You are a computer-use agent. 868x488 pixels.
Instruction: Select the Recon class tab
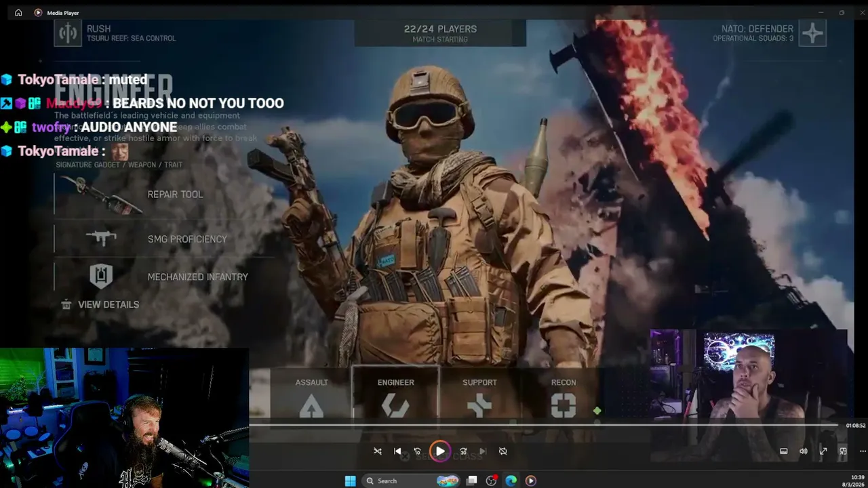tap(564, 396)
